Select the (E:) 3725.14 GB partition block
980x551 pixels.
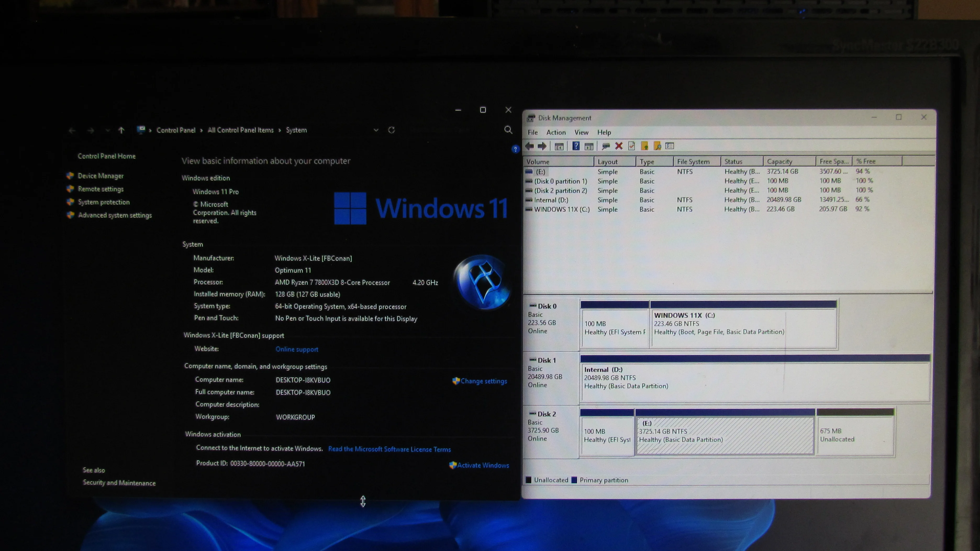725,432
